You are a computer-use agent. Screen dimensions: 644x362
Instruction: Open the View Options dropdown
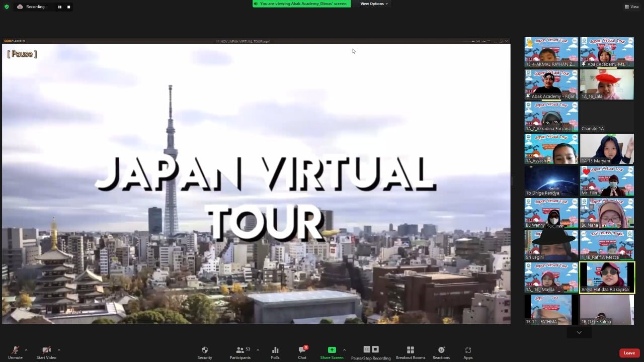pos(373,4)
